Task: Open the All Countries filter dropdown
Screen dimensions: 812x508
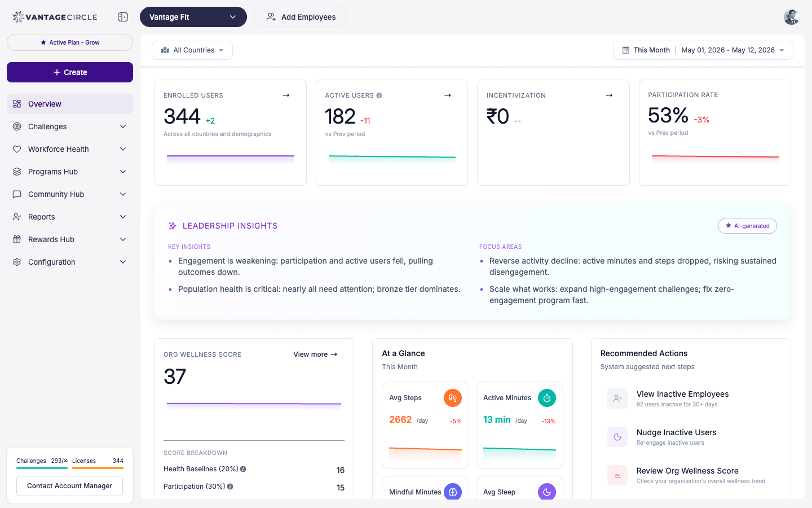Action: 192,50
